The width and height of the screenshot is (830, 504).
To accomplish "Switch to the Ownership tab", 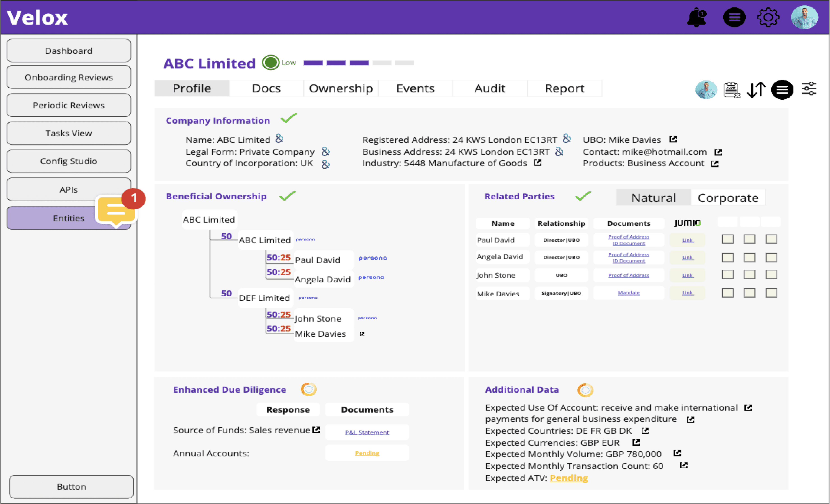I will 341,89.
